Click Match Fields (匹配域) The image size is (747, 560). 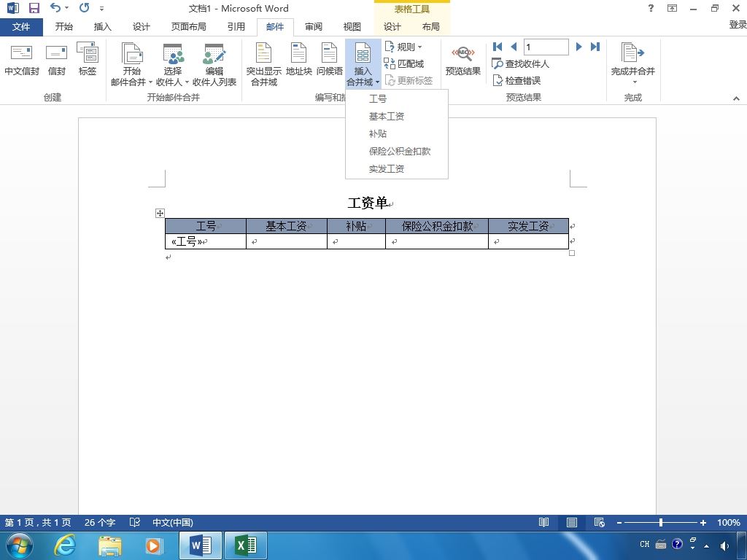click(404, 63)
